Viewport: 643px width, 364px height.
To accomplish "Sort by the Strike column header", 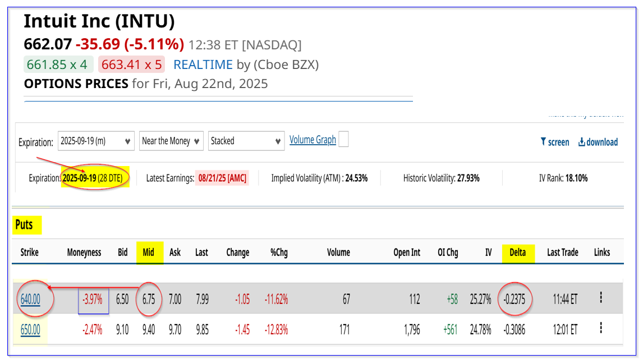I will click(30, 252).
